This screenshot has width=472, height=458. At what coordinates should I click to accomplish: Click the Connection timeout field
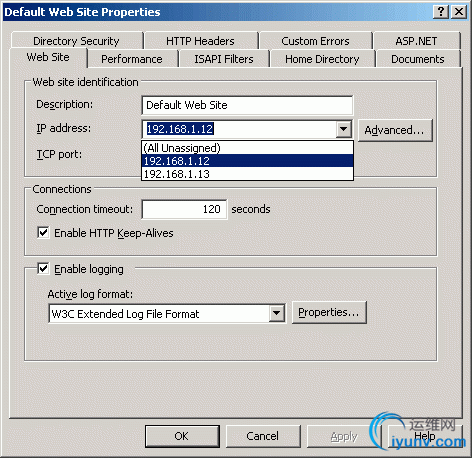coord(184,209)
